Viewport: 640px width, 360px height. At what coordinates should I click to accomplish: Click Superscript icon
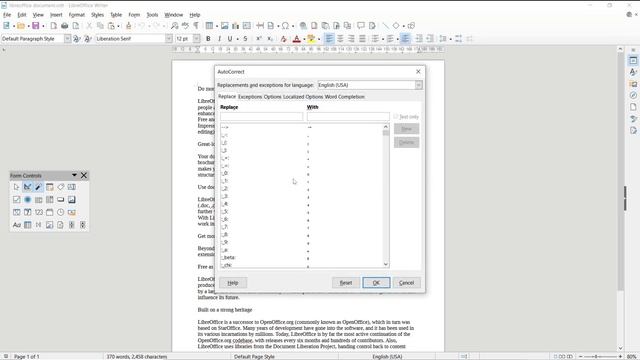coord(258,39)
